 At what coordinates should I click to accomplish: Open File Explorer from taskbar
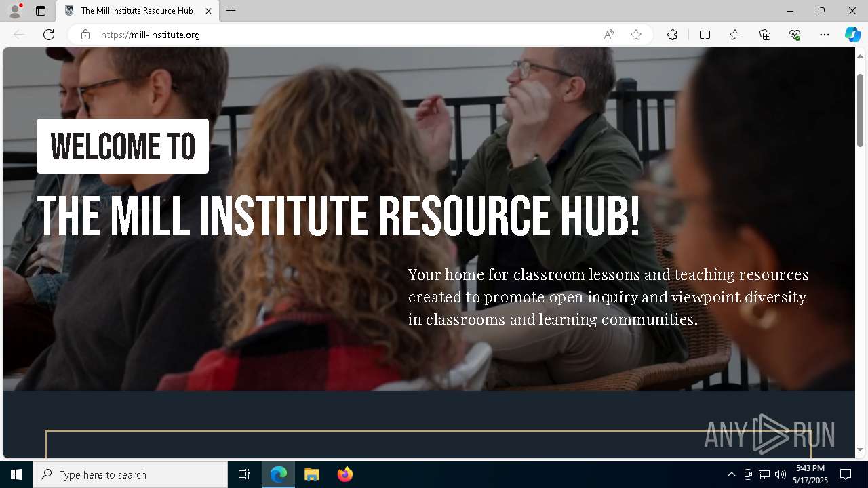click(311, 474)
